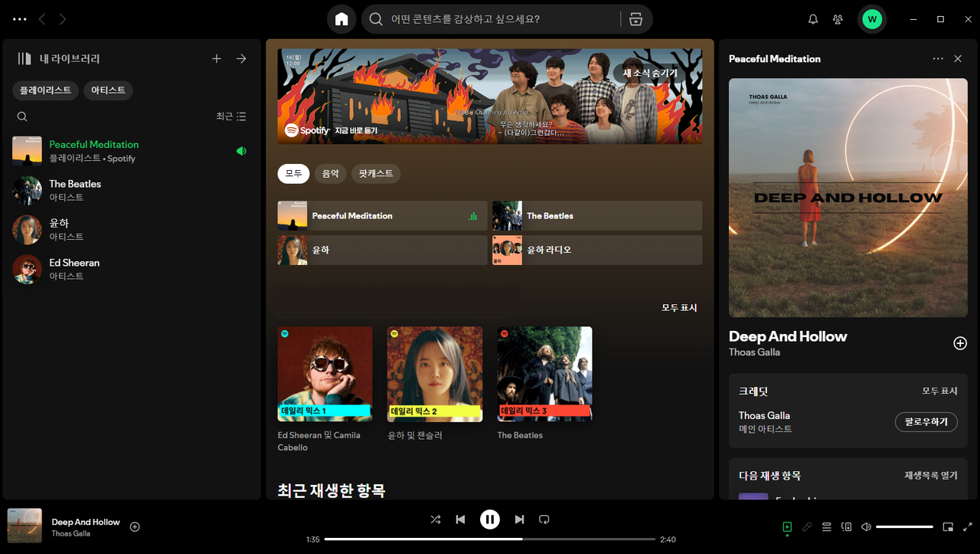Open lyrics microphone icon
Viewport: 980px width, 554px height.
807,527
